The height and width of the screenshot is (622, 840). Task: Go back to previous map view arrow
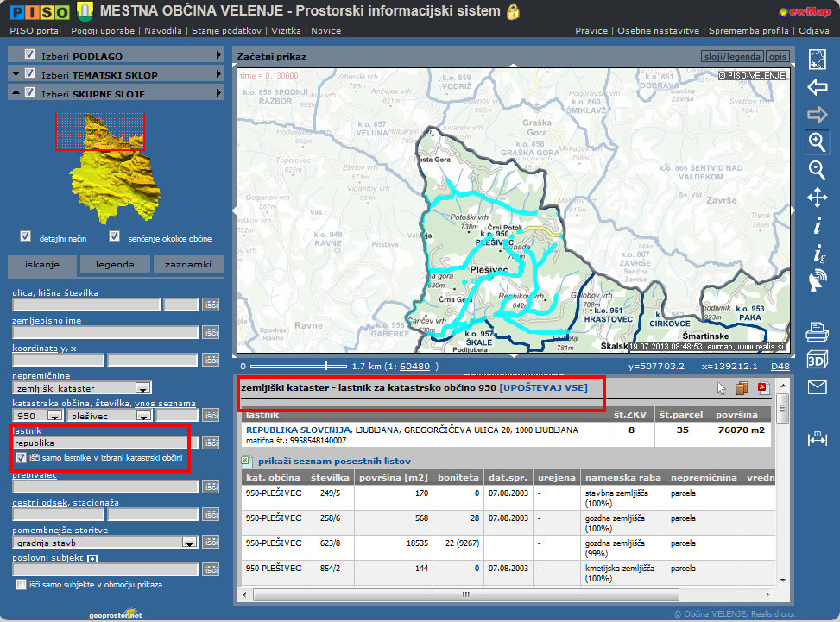pos(817,87)
